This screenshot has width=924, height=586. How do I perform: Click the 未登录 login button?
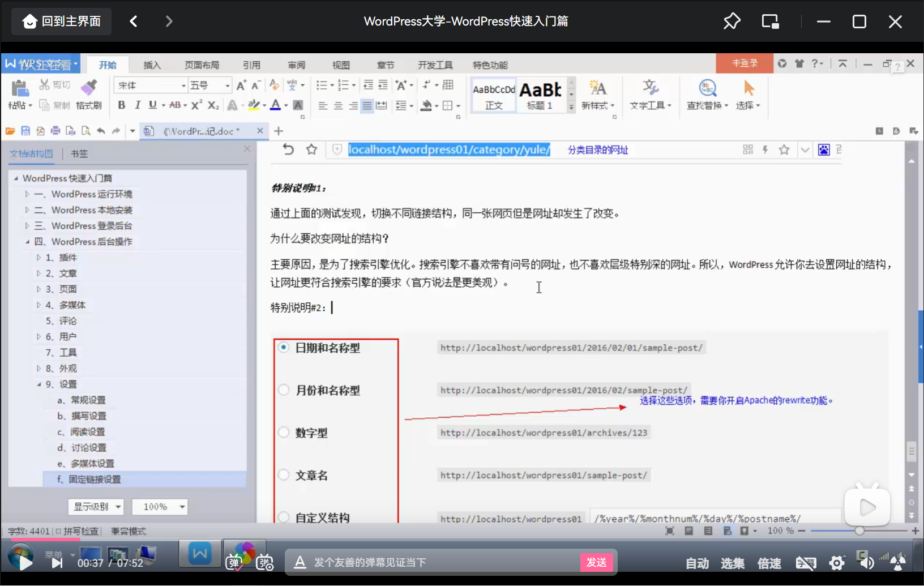pyautogui.click(x=745, y=63)
